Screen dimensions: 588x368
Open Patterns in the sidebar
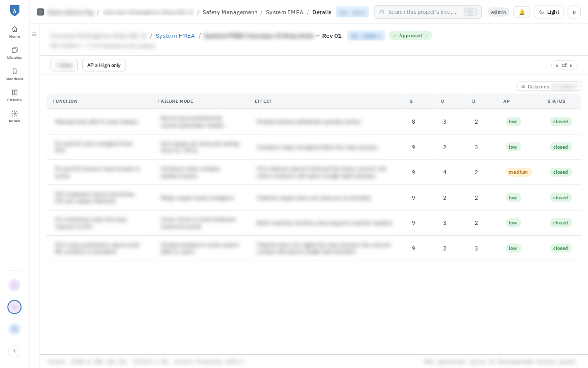pyautogui.click(x=14, y=96)
